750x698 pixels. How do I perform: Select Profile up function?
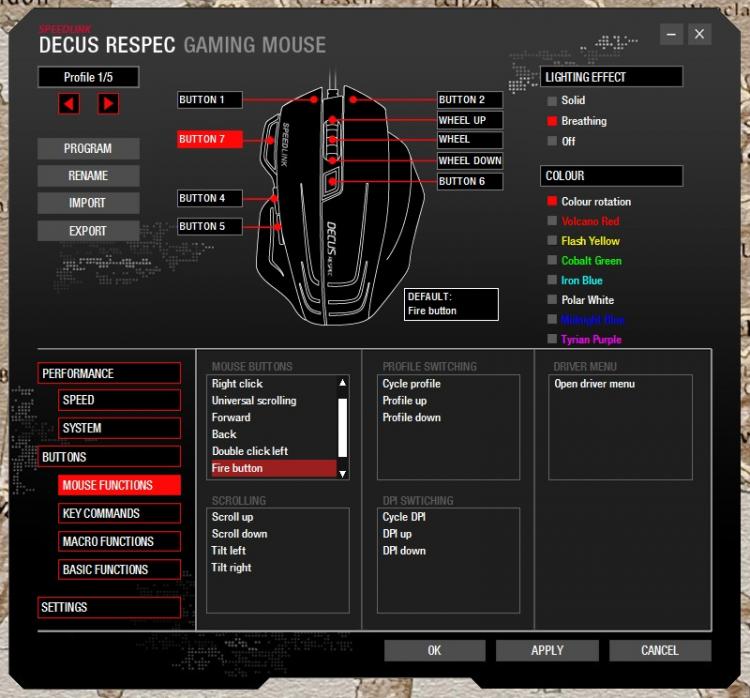[x=448, y=400]
